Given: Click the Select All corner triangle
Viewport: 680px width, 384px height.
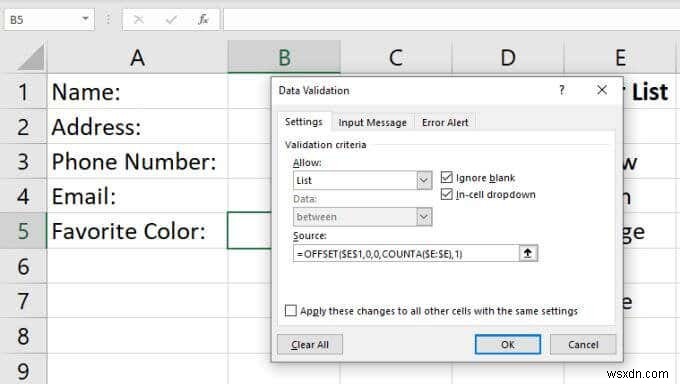Looking at the screenshot, I should pyautogui.click(x=31, y=58).
